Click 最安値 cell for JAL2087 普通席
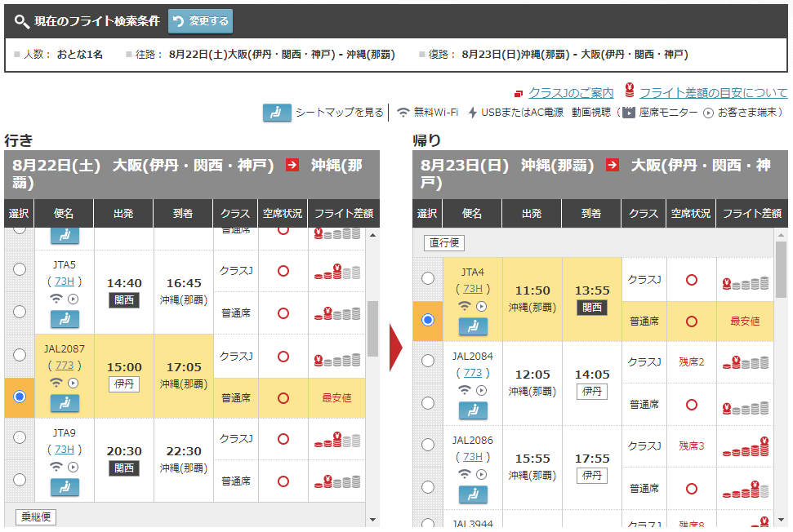Screen dimensions: 793x532 click(x=336, y=398)
